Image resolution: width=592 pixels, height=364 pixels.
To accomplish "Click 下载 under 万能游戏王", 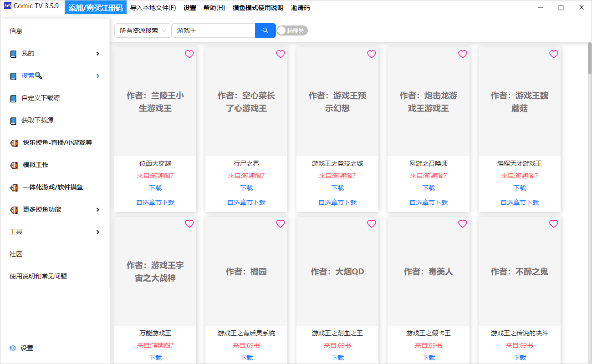I will [x=155, y=358].
